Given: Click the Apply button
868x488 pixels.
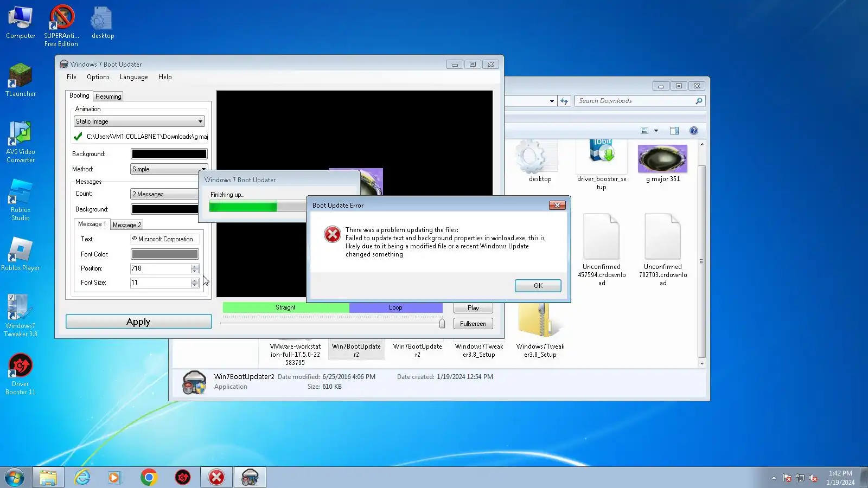Looking at the screenshot, I should [138, 322].
